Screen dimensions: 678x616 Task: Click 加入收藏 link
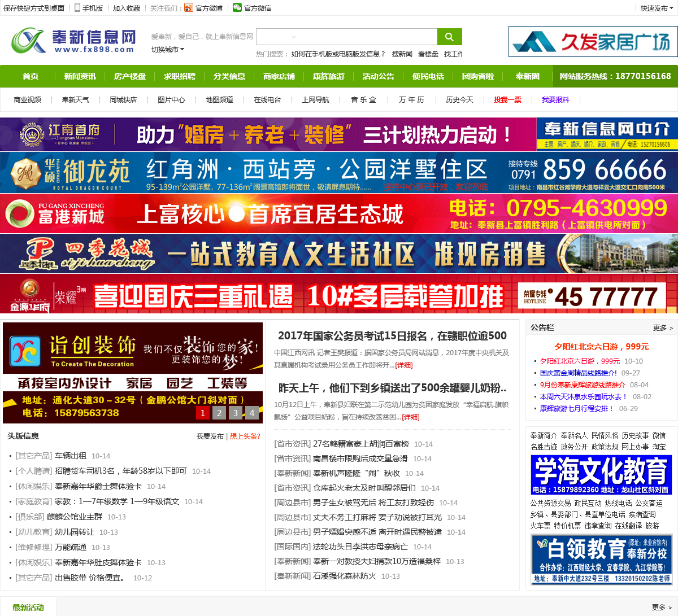(x=126, y=8)
